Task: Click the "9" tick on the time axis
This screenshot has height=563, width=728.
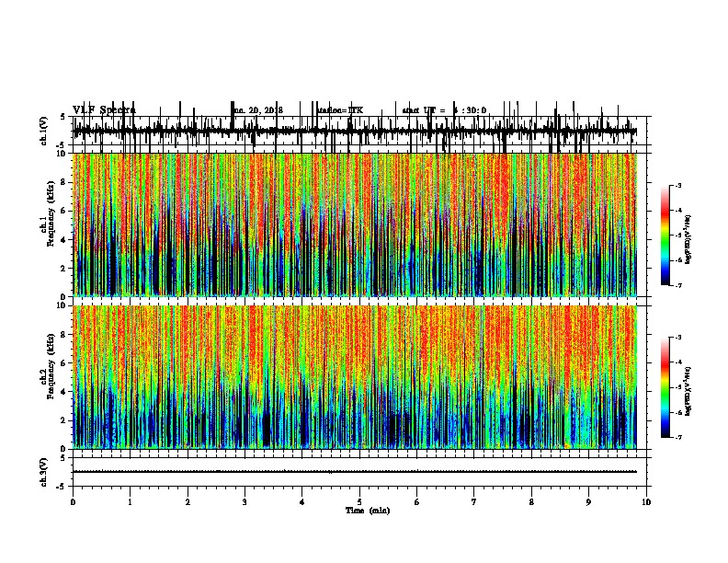Action: tap(588, 502)
